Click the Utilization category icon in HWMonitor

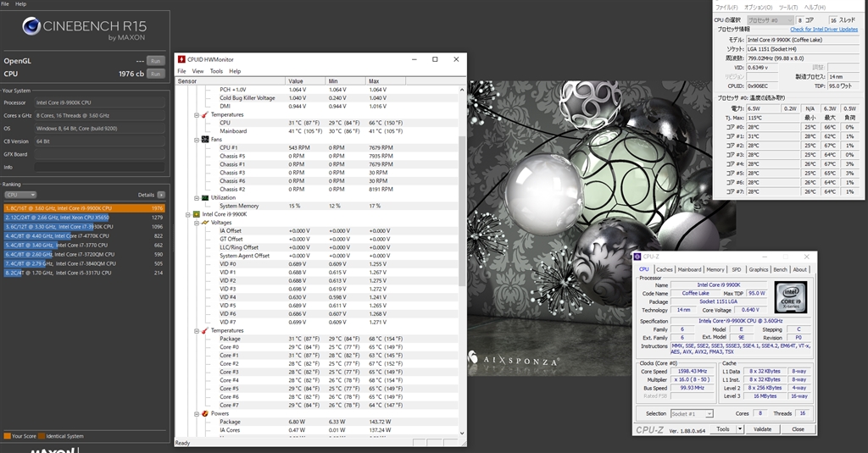(204, 197)
